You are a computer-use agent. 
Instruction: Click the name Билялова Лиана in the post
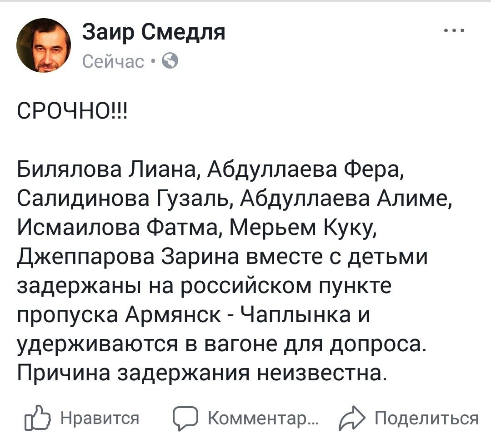point(107,172)
